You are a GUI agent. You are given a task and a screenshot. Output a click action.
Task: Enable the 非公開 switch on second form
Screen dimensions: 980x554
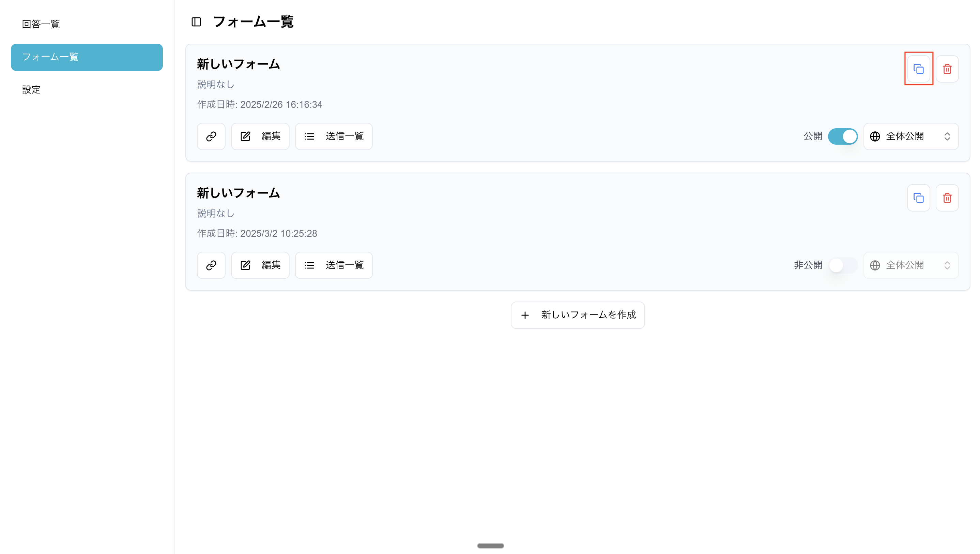[x=843, y=265]
